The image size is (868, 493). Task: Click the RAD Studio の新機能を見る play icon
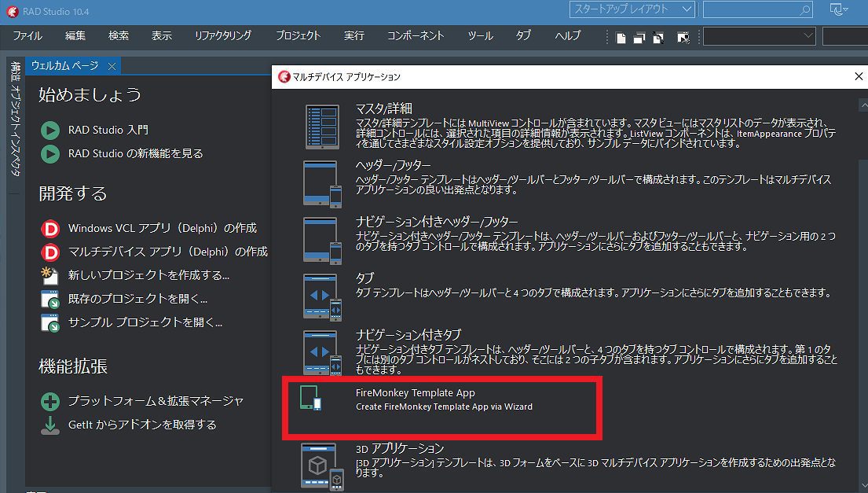[x=49, y=153]
